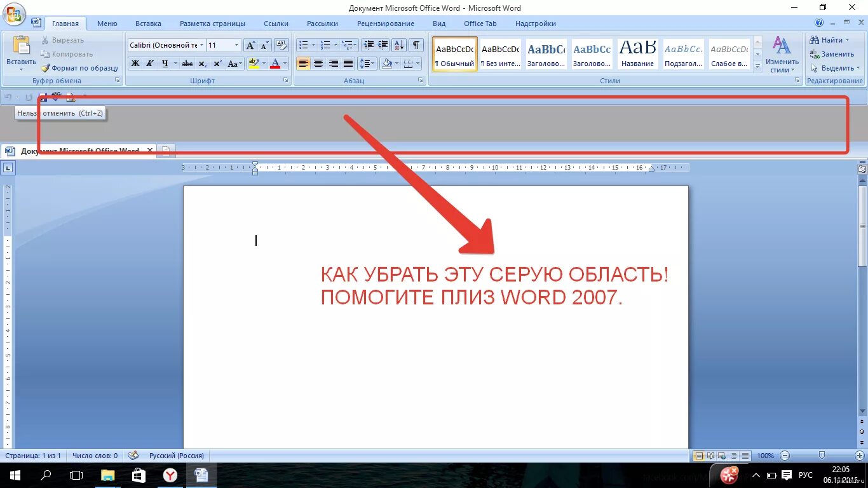
Task: Toggle italic К formatting
Action: (150, 64)
